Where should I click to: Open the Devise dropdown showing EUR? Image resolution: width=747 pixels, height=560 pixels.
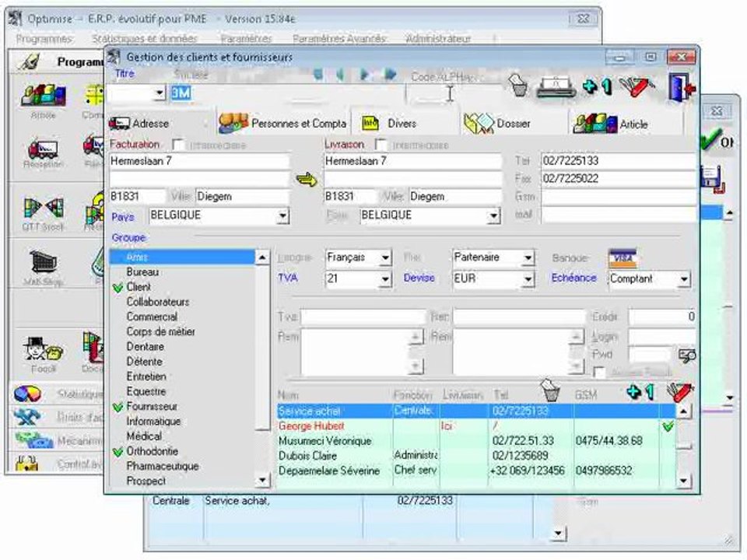coord(528,279)
